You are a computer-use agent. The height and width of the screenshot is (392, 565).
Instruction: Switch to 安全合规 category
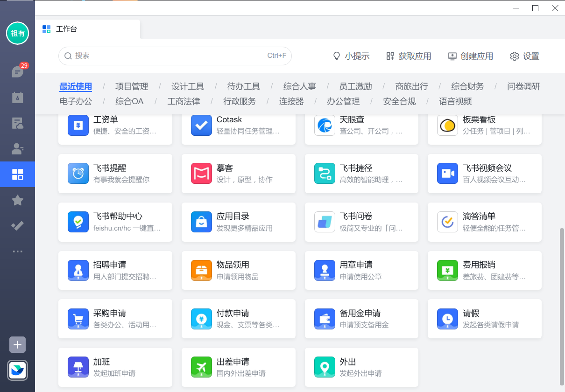coord(399,101)
